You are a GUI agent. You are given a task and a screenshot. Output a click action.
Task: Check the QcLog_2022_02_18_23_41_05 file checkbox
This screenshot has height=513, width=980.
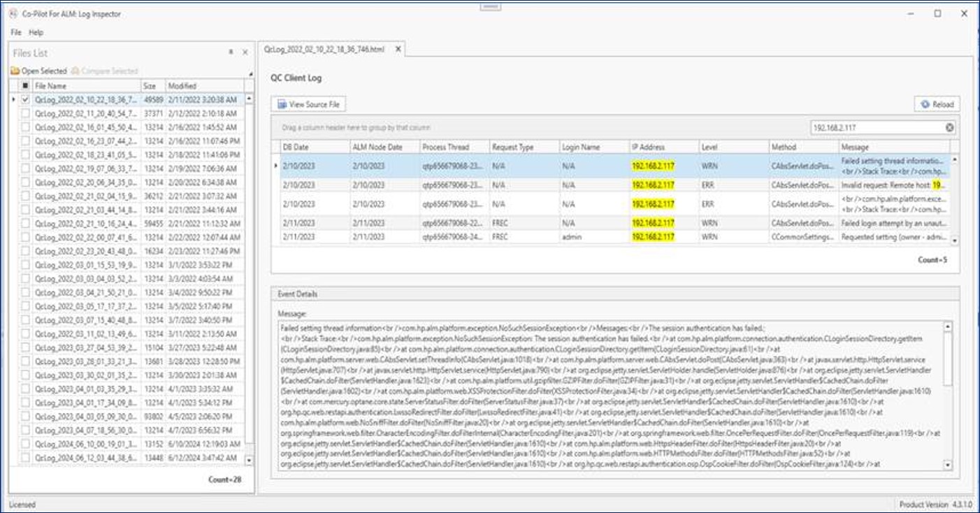(26, 154)
